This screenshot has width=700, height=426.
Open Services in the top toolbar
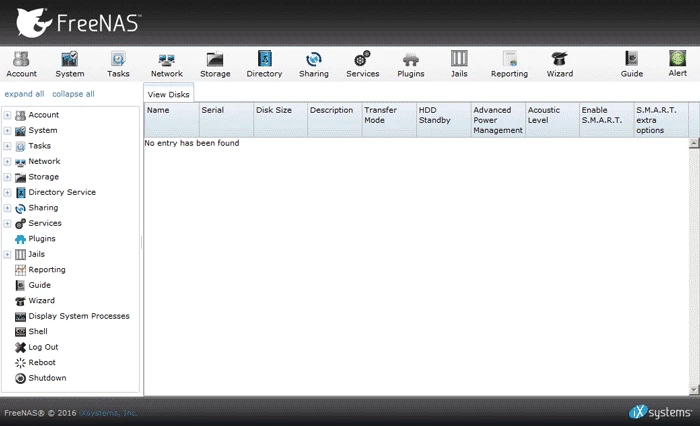pos(362,64)
